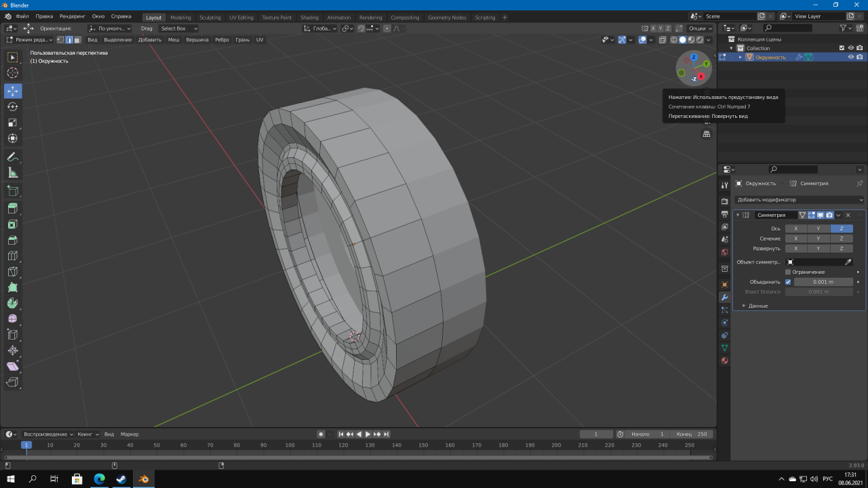Open the Вершина menu in viewport header
This screenshot has width=868, height=488.
(197, 40)
